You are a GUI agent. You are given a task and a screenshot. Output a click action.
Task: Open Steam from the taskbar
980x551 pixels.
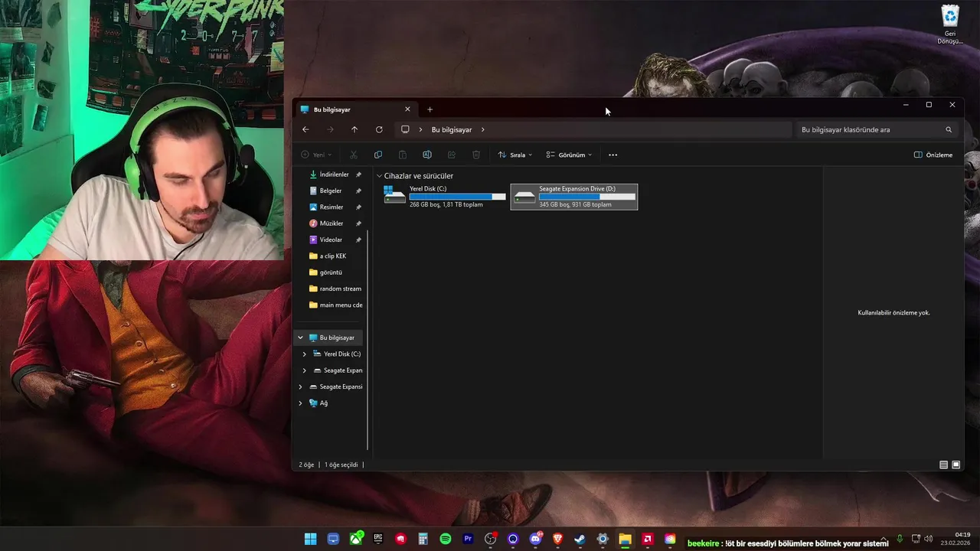tap(580, 539)
